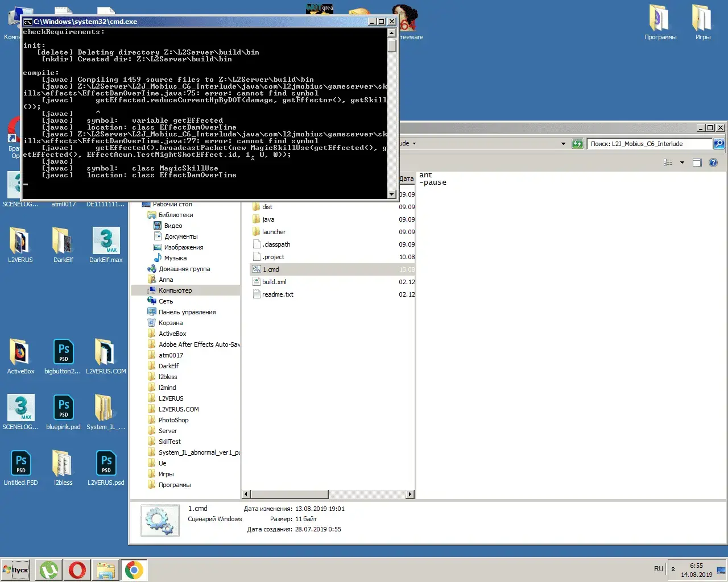Select ActiveBox desktop folder icon
The image size is (728, 582).
(20, 356)
